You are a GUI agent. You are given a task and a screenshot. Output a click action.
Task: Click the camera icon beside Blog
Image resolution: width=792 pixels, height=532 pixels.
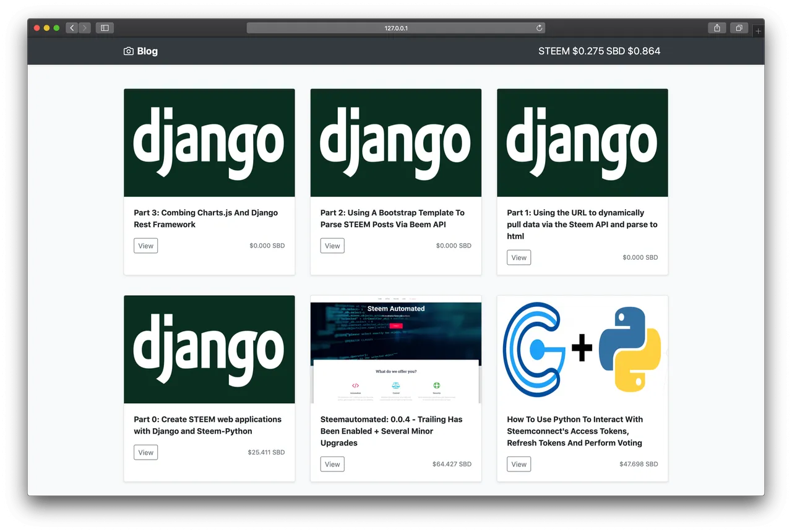pos(129,51)
